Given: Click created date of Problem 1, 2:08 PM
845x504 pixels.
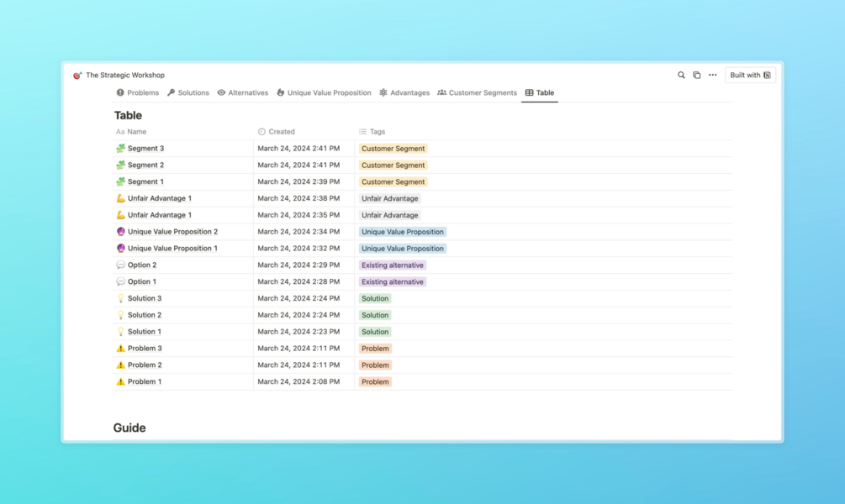Looking at the screenshot, I should 298,381.
